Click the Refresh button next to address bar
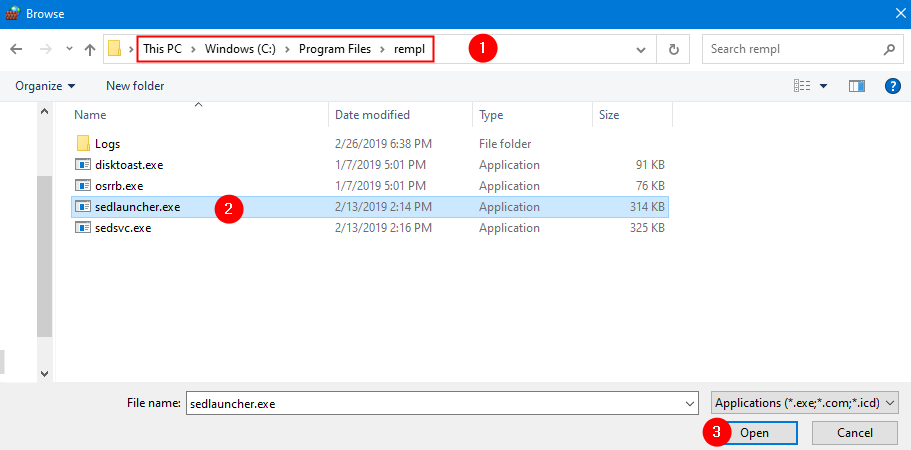Screen dimensions: 911x450 pos(673,49)
